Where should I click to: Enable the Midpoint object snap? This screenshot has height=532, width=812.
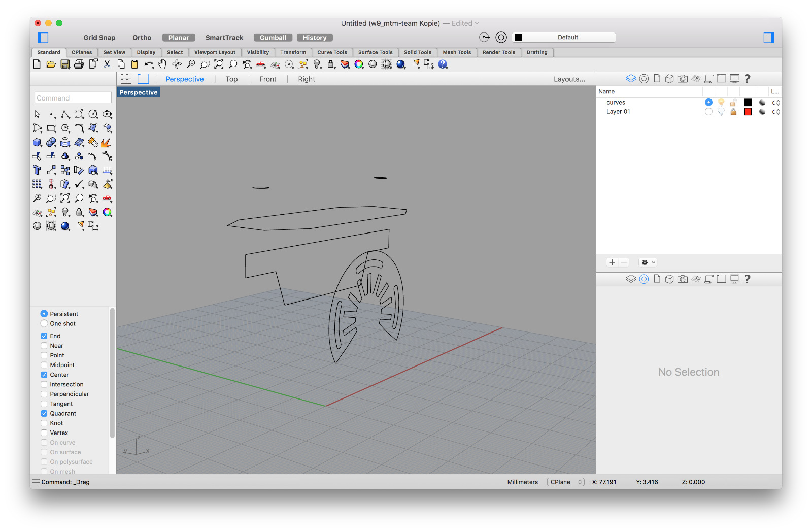(x=44, y=365)
